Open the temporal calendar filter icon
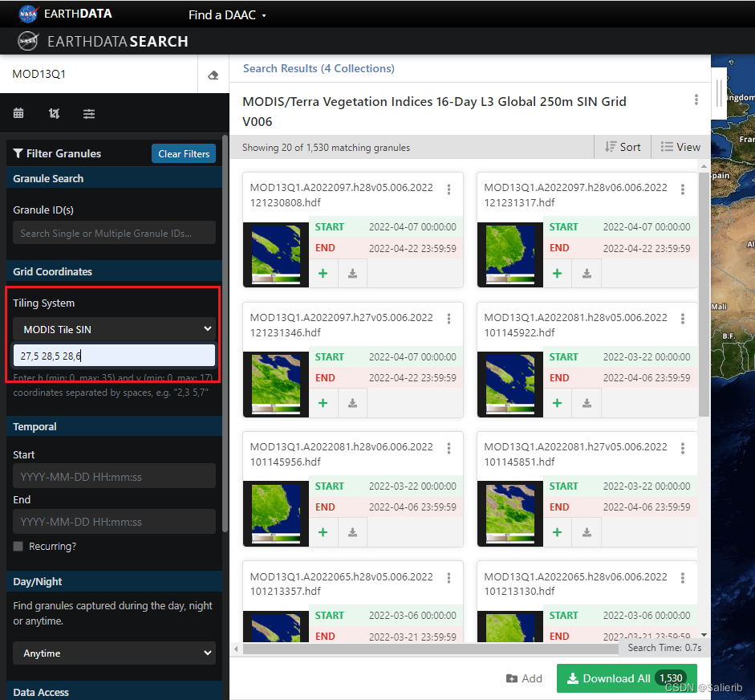Image resolution: width=755 pixels, height=700 pixels. click(18, 113)
